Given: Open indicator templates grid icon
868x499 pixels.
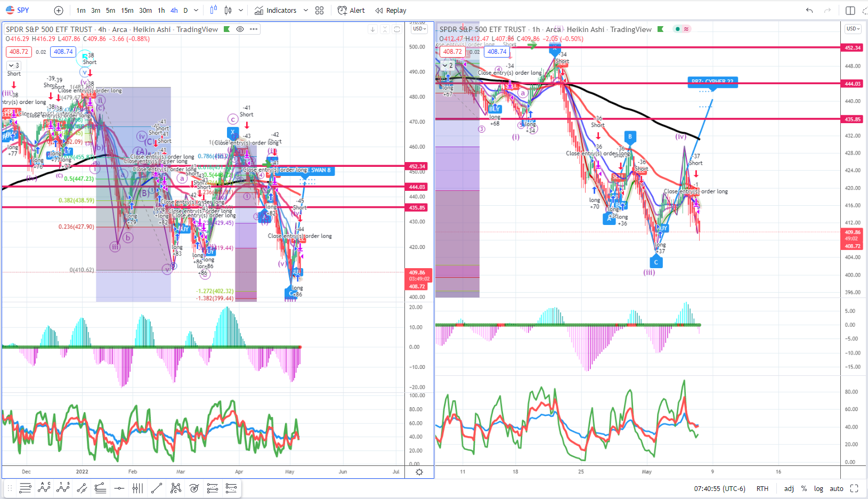Looking at the screenshot, I should pyautogui.click(x=320, y=11).
